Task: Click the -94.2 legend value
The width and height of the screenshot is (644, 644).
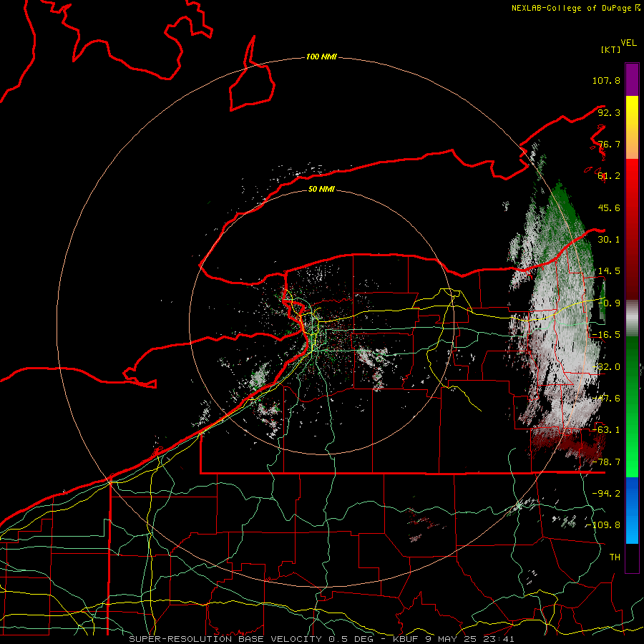Action: (x=606, y=494)
